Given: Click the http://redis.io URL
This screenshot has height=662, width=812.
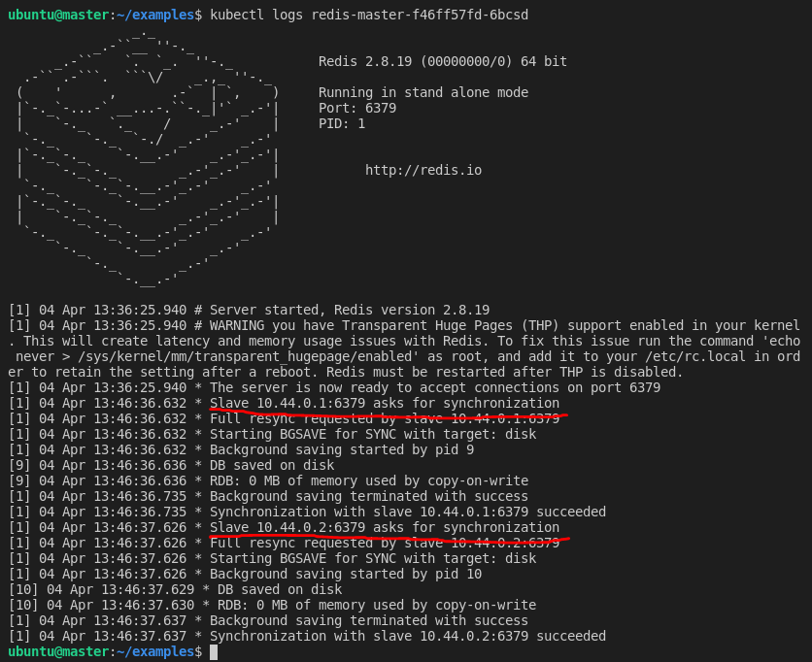Looking at the screenshot, I should pyautogui.click(x=423, y=170).
